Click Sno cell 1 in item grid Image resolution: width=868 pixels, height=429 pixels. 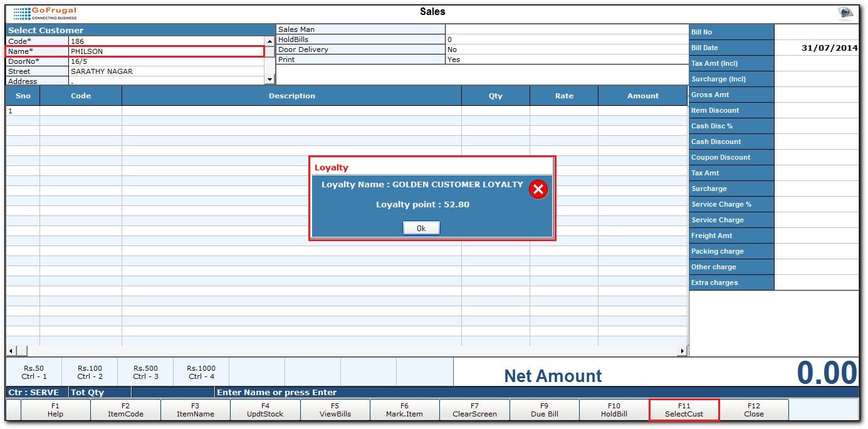point(23,111)
